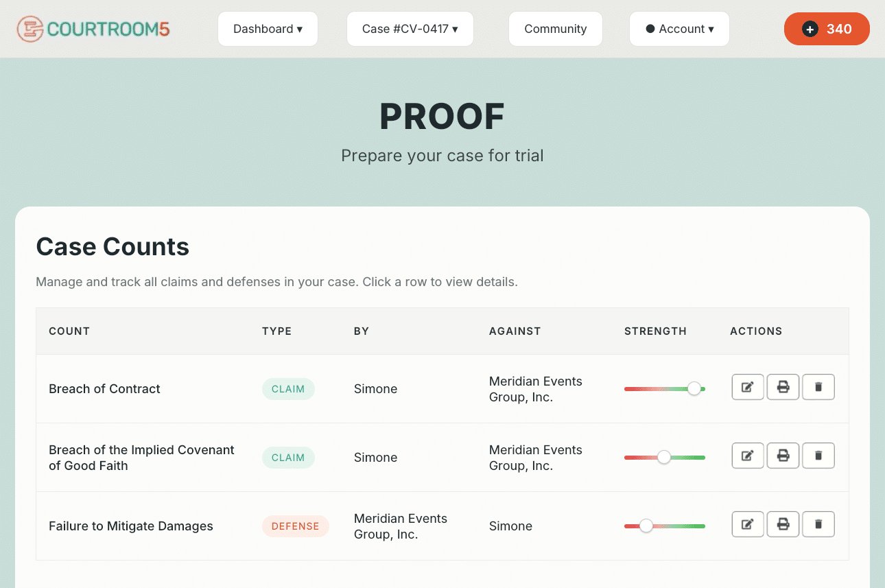Click the Courtroom5 logo

(x=93, y=29)
